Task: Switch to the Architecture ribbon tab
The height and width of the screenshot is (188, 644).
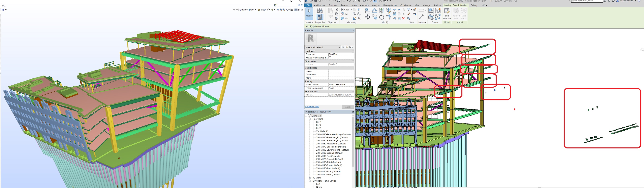Action: point(320,5)
